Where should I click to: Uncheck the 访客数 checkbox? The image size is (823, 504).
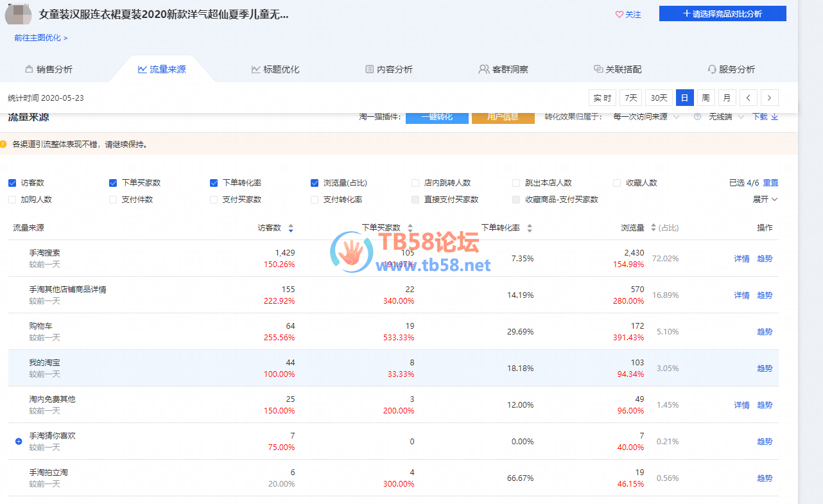(x=12, y=183)
